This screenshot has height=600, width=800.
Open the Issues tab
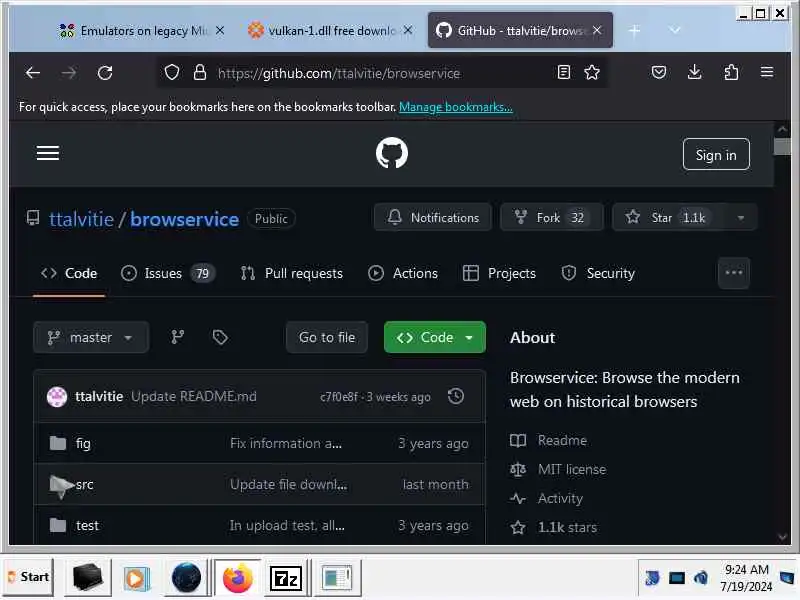(168, 273)
